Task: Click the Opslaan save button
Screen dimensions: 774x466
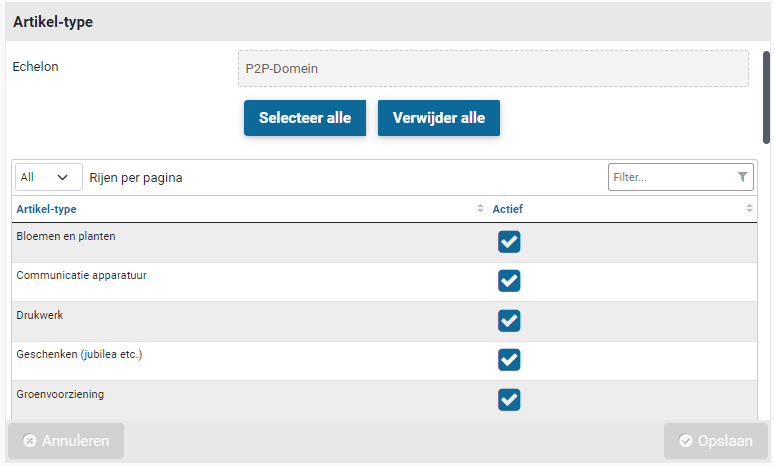Action: click(x=716, y=441)
